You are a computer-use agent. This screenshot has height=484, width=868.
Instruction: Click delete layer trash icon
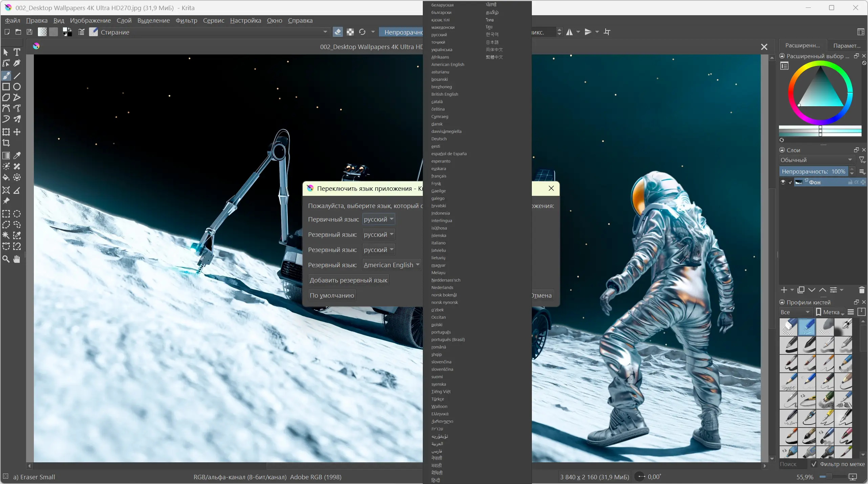(862, 290)
